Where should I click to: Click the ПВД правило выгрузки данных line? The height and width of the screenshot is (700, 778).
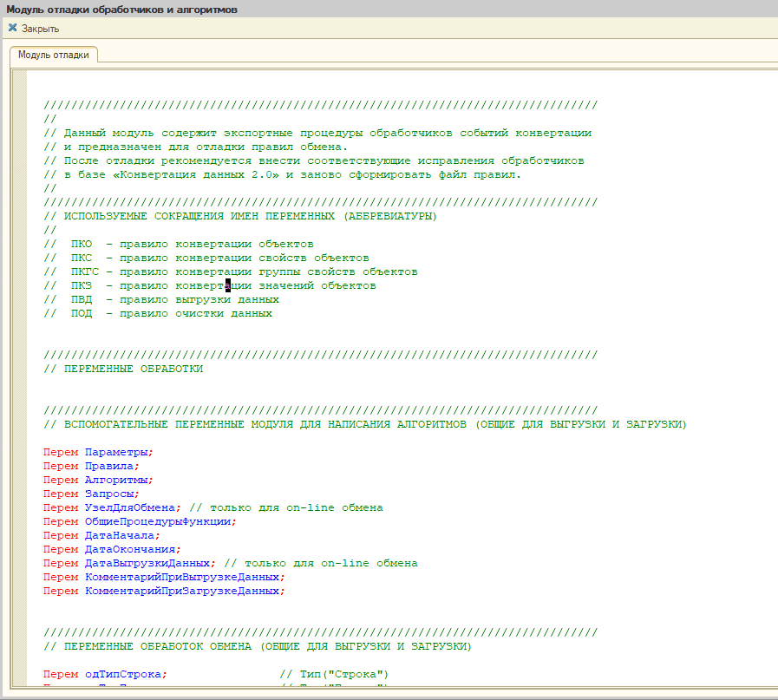tap(161, 299)
